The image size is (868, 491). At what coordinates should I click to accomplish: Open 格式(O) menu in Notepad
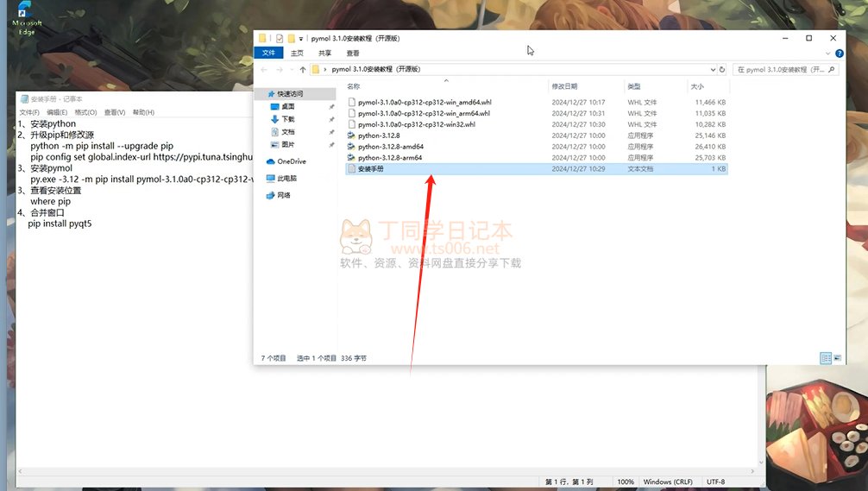pos(85,112)
